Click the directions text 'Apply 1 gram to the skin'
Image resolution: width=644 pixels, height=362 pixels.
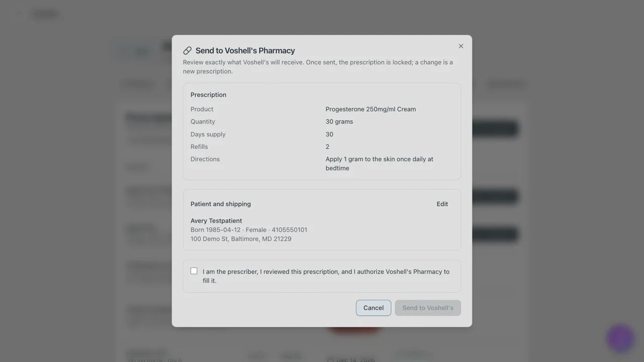click(360, 159)
